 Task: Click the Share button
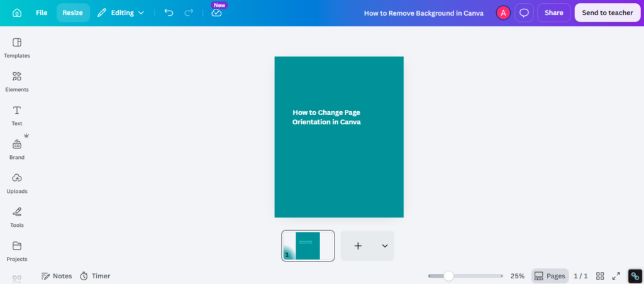pyautogui.click(x=553, y=13)
